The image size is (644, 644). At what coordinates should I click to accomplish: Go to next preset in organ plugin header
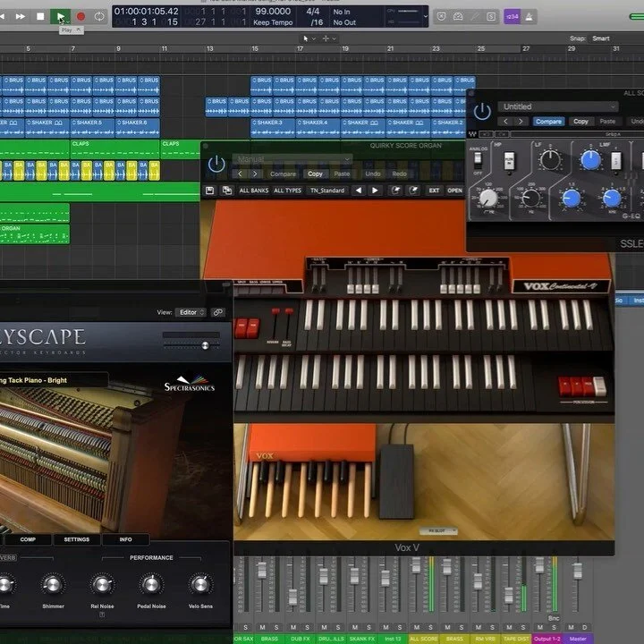coord(255,174)
